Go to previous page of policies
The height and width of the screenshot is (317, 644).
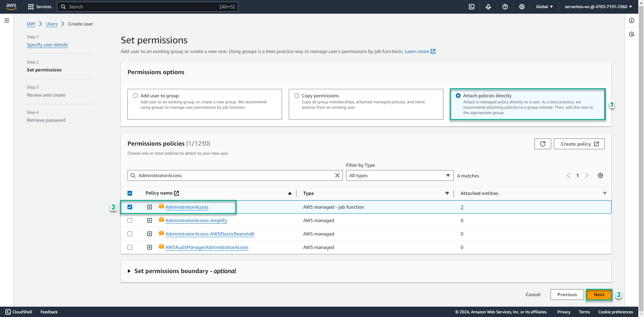(x=568, y=175)
